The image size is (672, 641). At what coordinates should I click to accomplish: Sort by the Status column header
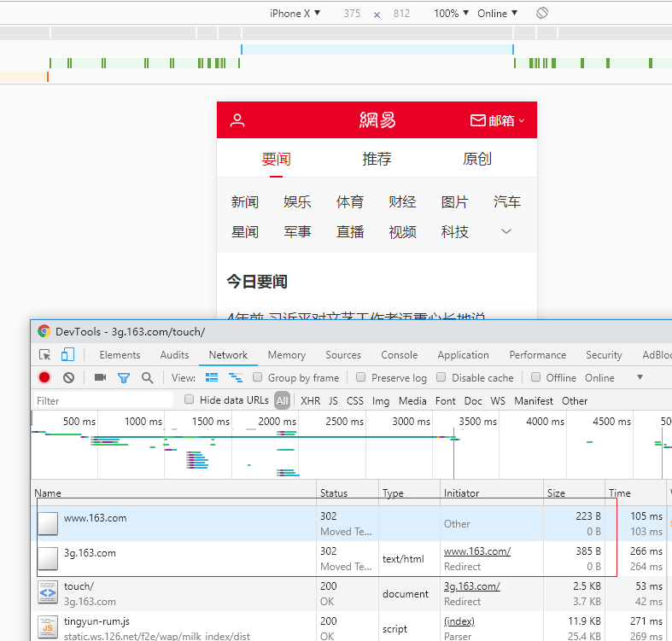pyautogui.click(x=348, y=492)
